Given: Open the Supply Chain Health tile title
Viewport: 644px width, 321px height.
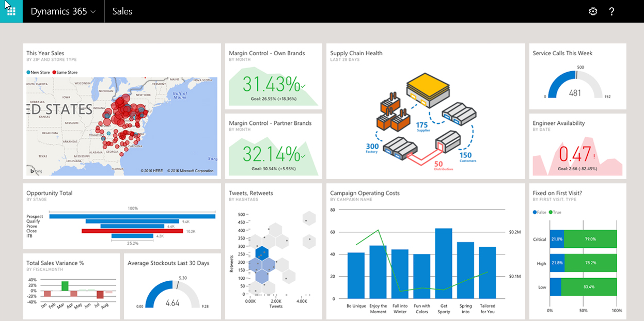Looking at the screenshot, I should point(356,53).
